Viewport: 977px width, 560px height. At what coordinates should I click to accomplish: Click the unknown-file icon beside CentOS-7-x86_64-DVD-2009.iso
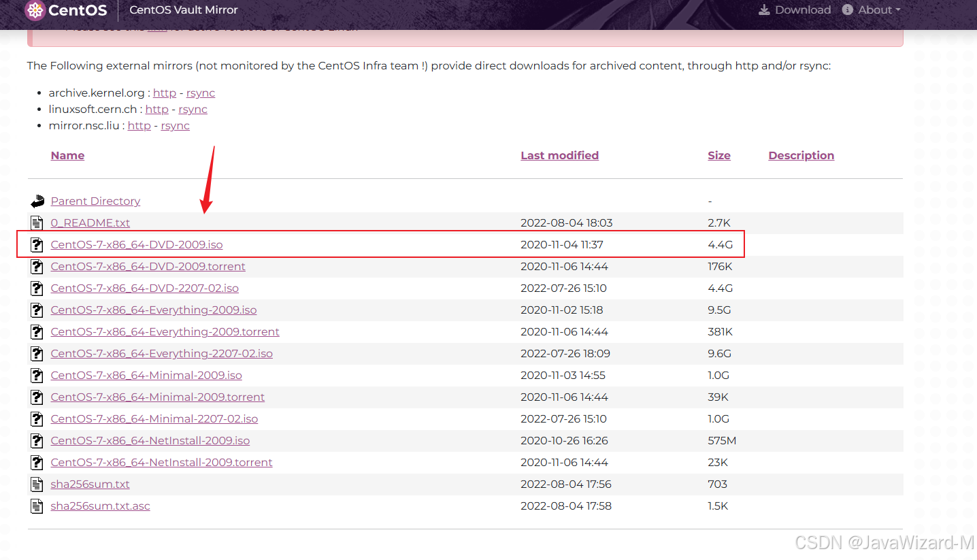click(37, 245)
